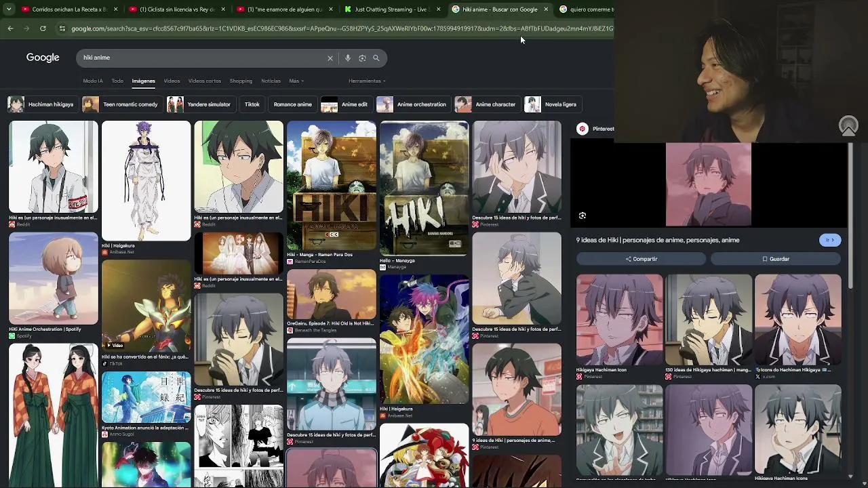Close the Corridos onichan La Receta tab
This screenshot has height=488, width=868.
(116, 9)
